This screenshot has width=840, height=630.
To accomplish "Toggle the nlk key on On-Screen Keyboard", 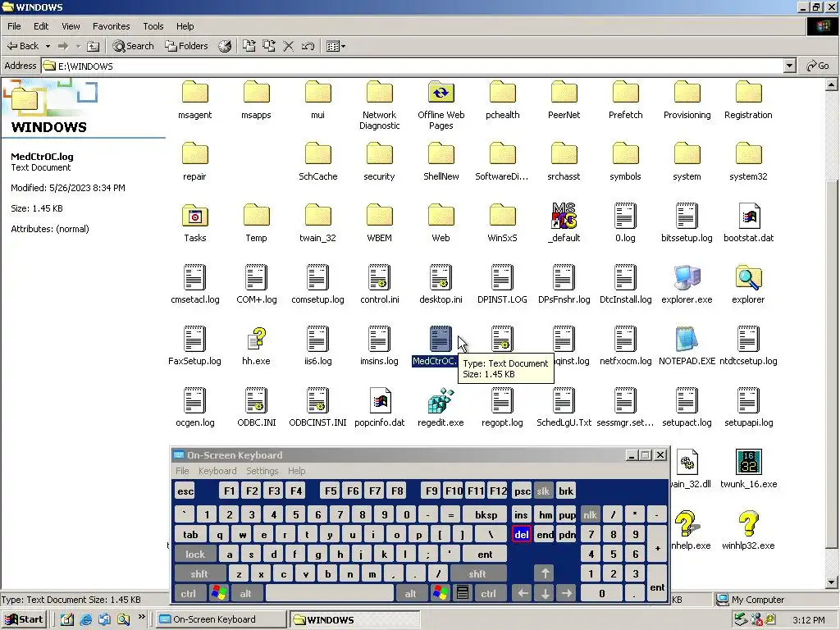I will 591,515.
